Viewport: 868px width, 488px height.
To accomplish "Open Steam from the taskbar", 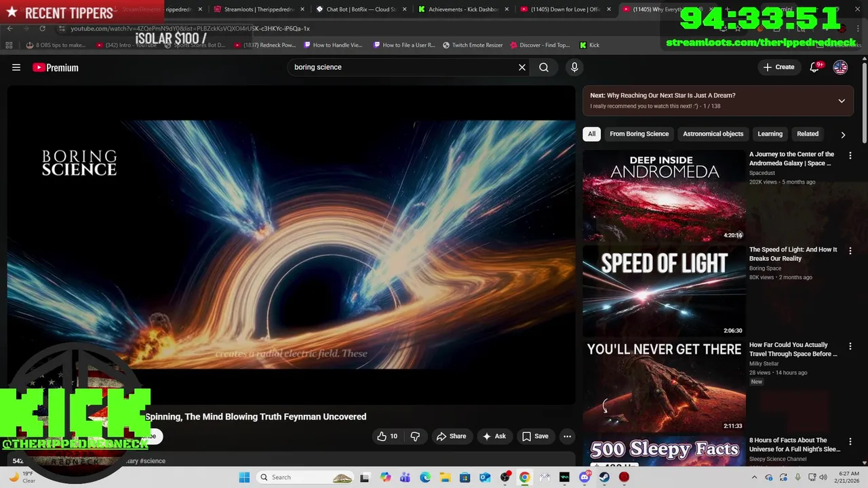I will tap(604, 477).
